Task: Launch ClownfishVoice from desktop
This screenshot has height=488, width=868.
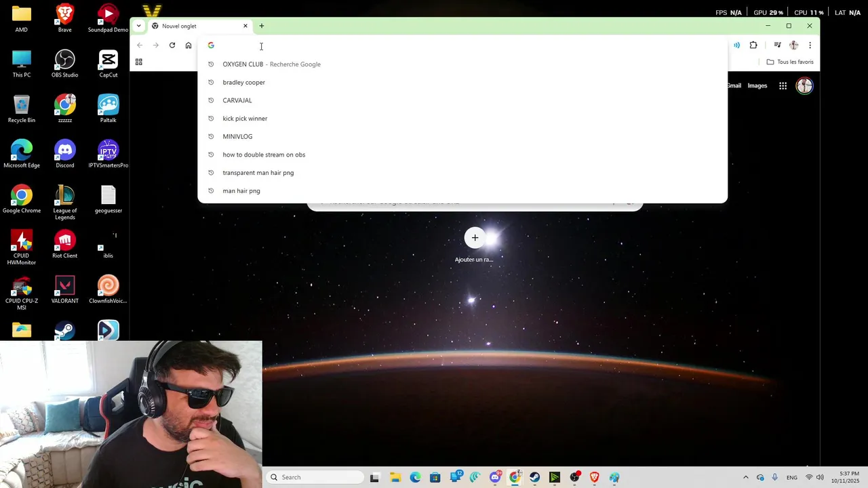Action: click(x=108, y=290)
